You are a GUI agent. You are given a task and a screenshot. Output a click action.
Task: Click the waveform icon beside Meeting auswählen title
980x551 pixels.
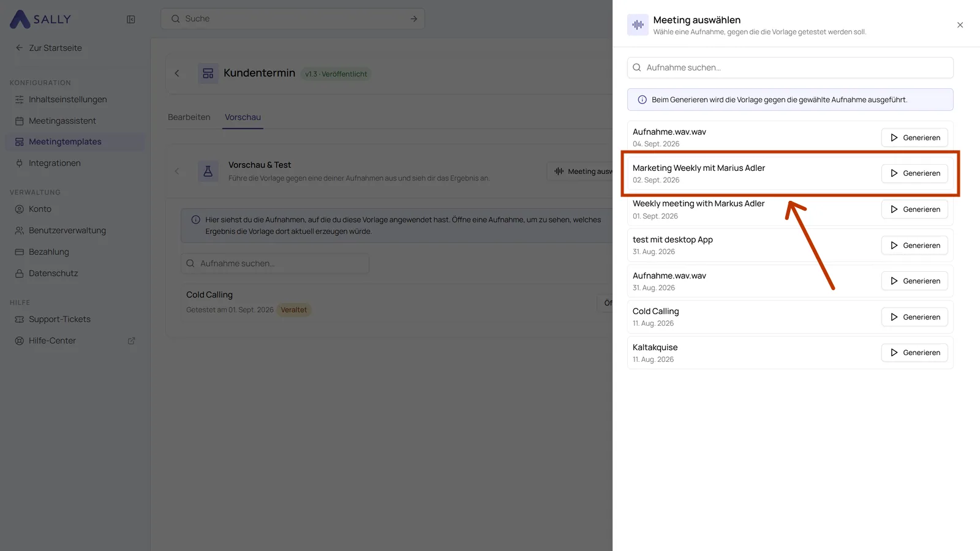pyautogui.click(x=638, y=25)
